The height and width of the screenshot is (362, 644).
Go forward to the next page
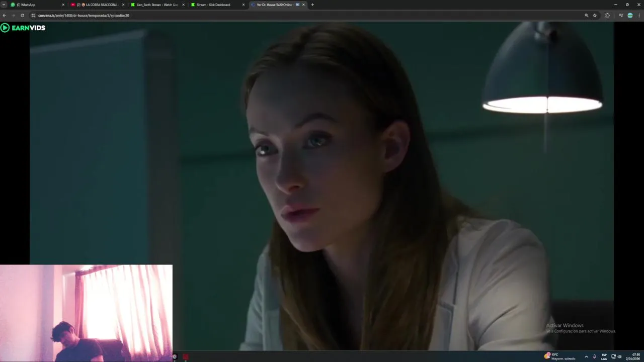click(13, 16)
